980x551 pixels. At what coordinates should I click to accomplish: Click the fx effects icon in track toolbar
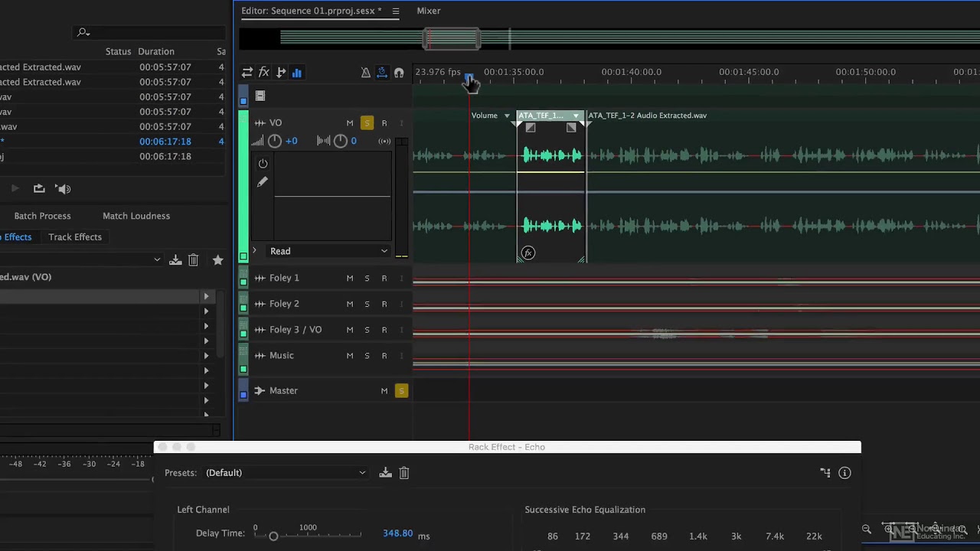(x=263, y=72)
